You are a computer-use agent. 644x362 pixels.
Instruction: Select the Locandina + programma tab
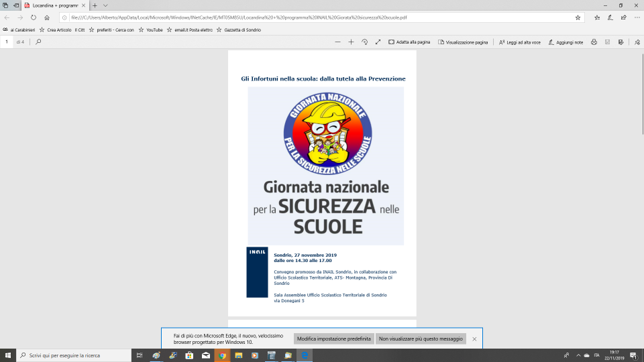tap(55, 5)
